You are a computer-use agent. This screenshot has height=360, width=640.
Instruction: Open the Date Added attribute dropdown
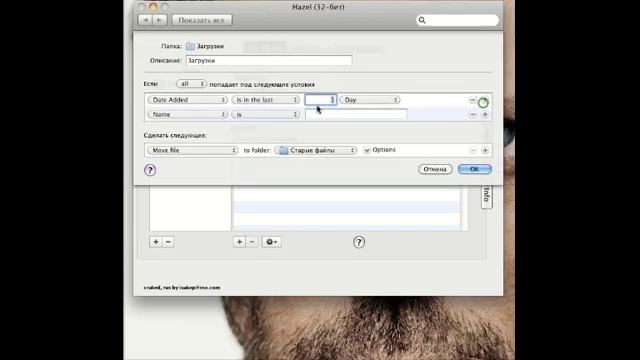coord(187,100)
